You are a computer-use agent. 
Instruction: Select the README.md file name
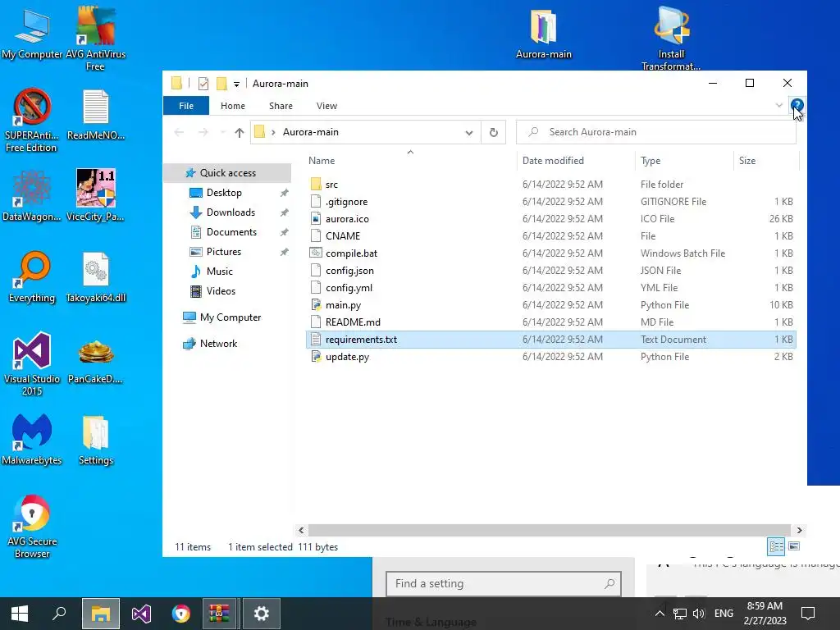point(353,322)
